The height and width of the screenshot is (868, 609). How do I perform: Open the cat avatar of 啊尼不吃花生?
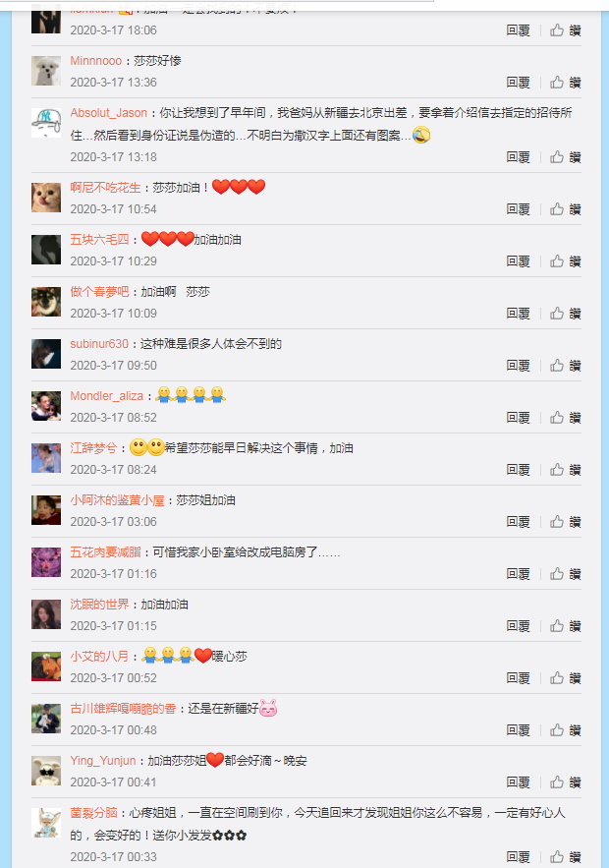tap(46, 198)
